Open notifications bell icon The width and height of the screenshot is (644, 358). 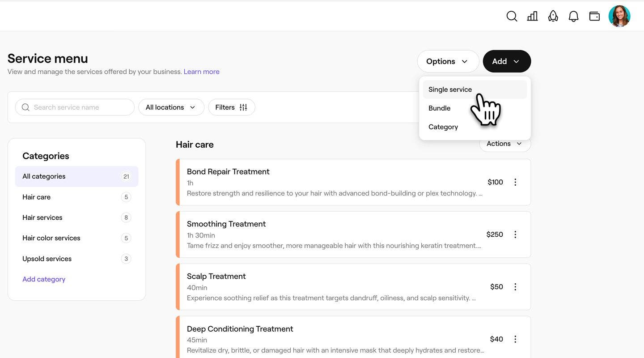pyautogui.click(x=573, y=17)
